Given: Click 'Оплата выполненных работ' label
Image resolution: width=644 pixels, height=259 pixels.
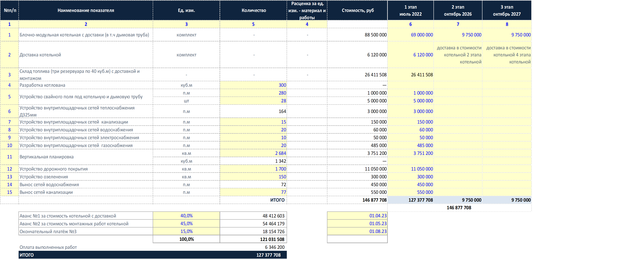Looking at the screenshot, I should [48, 247].
